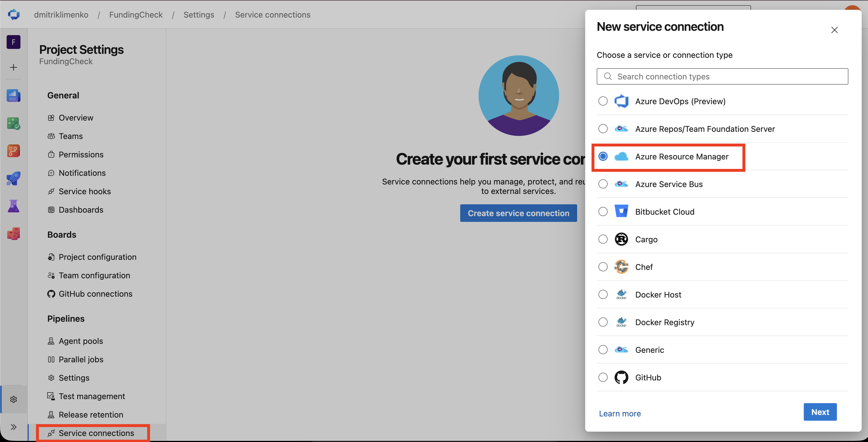This screenshot has height=442, width=868.
Task: Click the Docker Registry whale icon
Action: pos(621,322)
